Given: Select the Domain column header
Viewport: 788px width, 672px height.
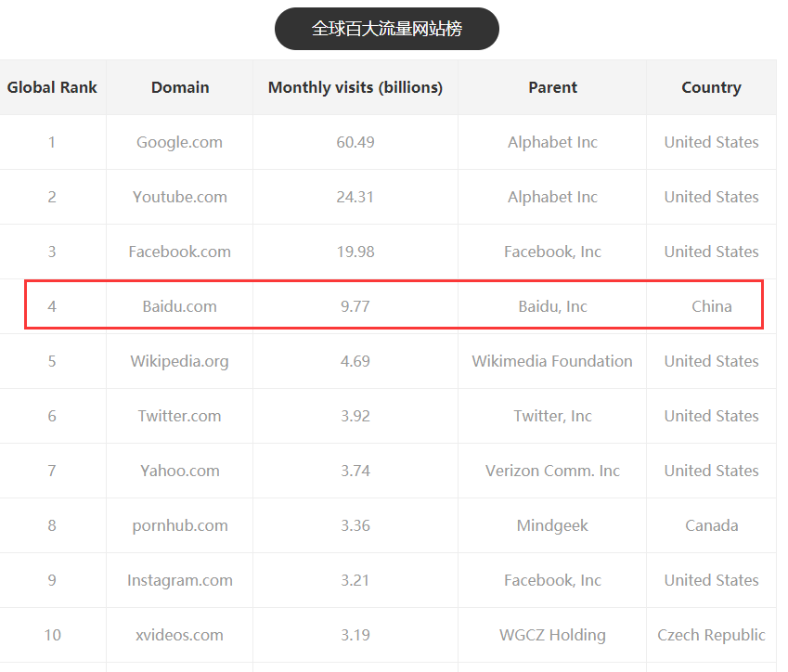Looking at the screenshot, I should [180, 87].
